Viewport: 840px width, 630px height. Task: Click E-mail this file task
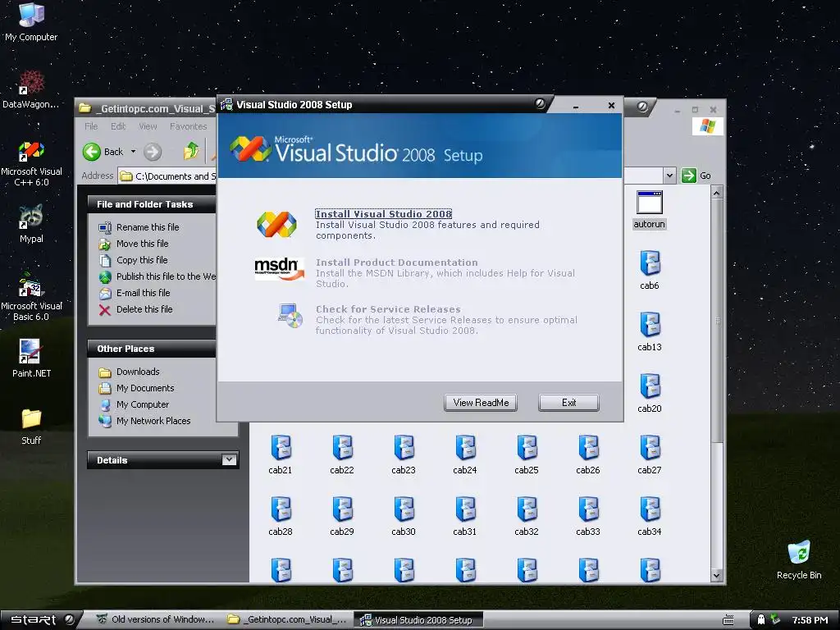point(135,293)
